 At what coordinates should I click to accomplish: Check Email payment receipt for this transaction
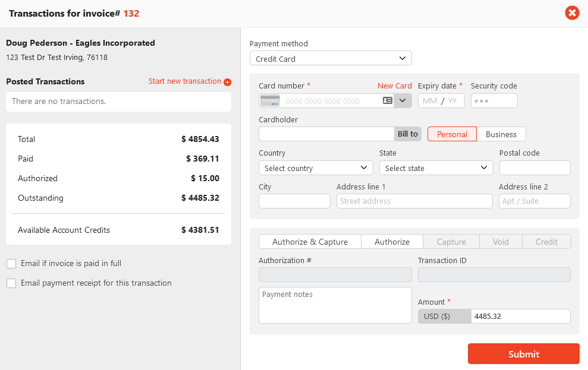[x=11, y=283]
